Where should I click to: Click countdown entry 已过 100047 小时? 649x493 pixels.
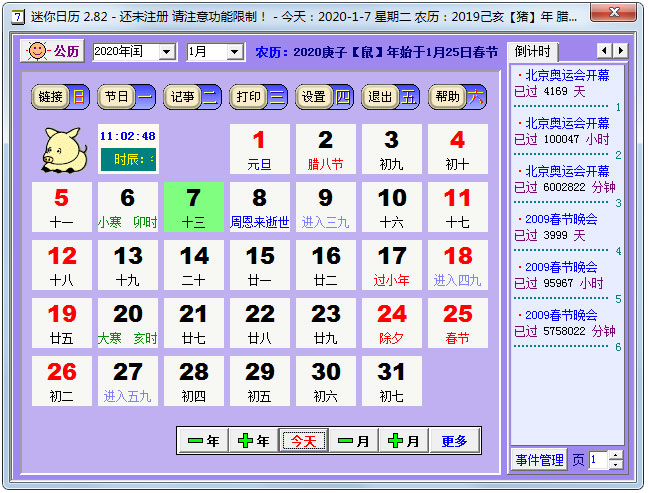pyautogui.click(x=562, y=139)
